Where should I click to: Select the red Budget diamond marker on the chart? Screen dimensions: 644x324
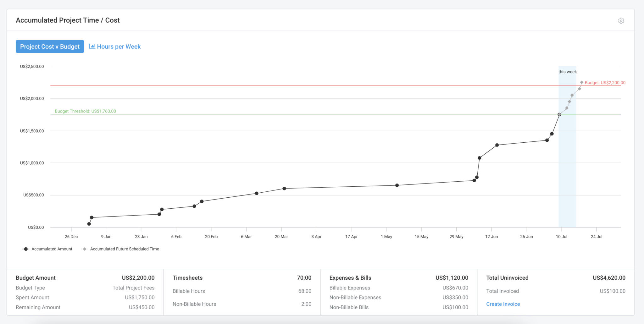pos(582,83)
